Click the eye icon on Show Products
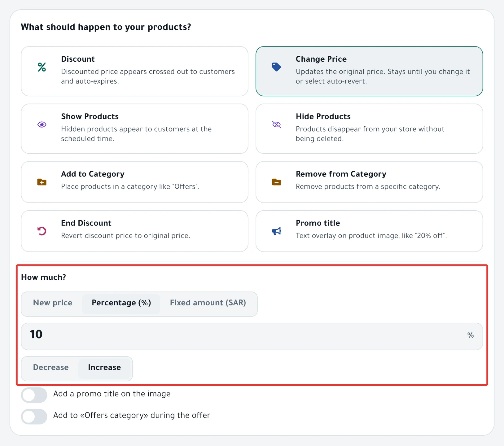 tap(42, 125)
